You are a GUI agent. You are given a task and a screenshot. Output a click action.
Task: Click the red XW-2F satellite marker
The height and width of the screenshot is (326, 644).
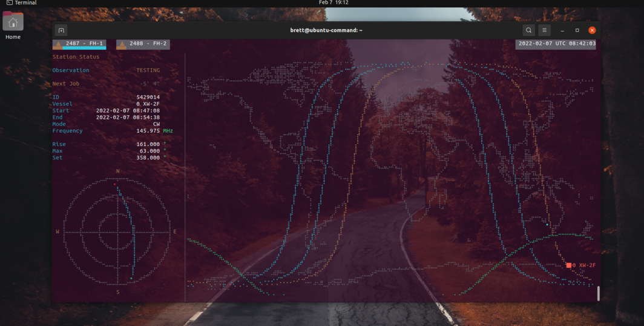click(x=569, y=265)
